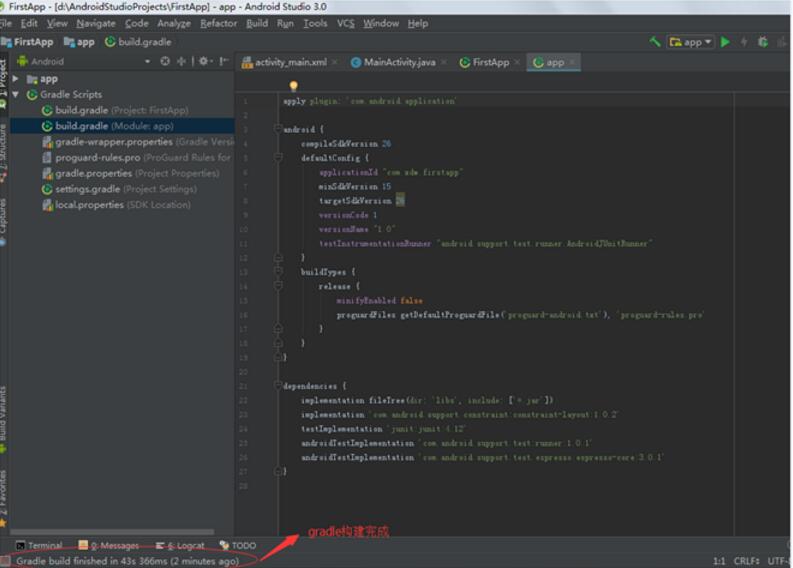Fold the buildTypes block in gutter

(x=278, y=271)
